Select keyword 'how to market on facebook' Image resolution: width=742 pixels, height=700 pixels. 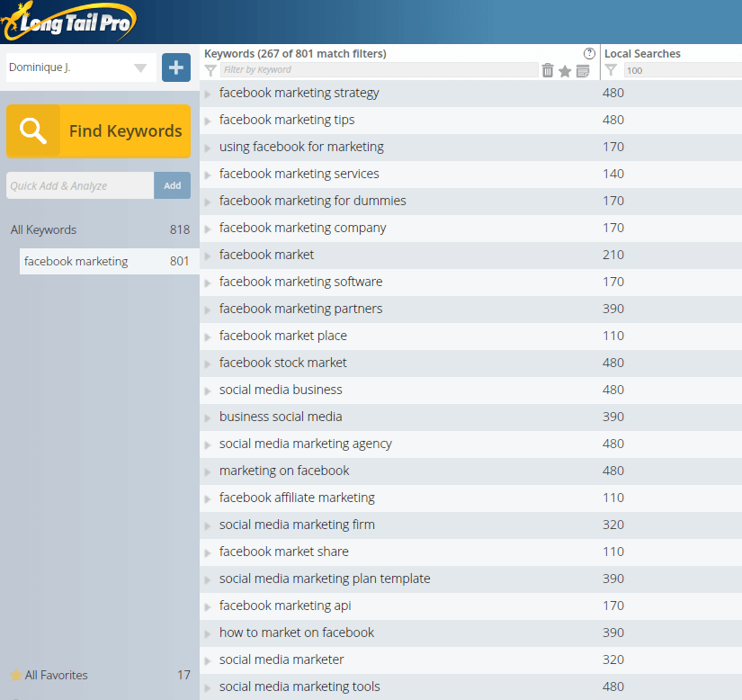[297, 633]
